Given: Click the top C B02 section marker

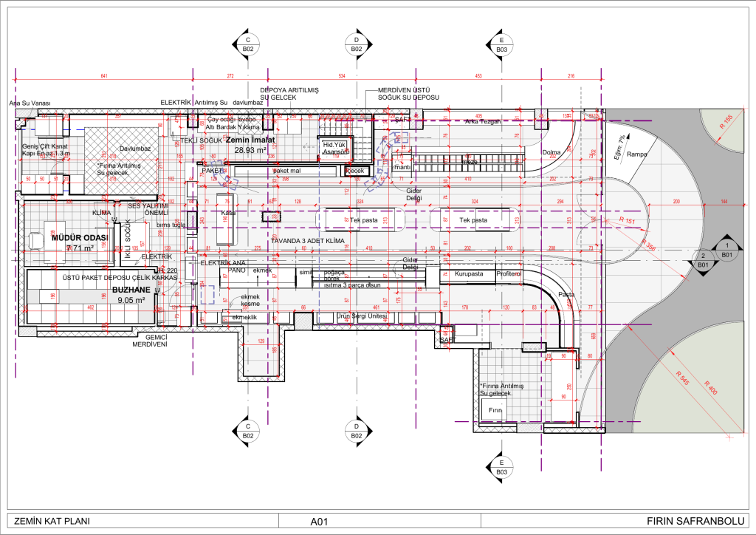Looking at the screenshot, I should click(248, 44).
